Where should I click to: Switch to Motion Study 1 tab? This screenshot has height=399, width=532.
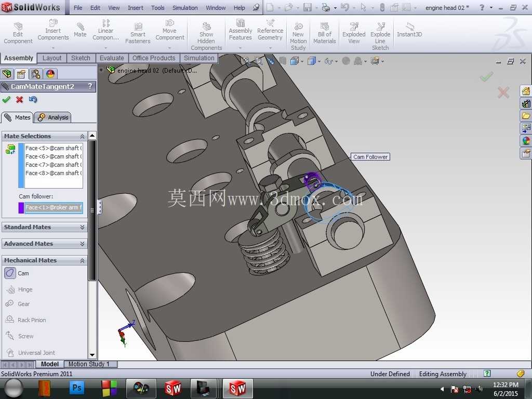click(89, 364)
